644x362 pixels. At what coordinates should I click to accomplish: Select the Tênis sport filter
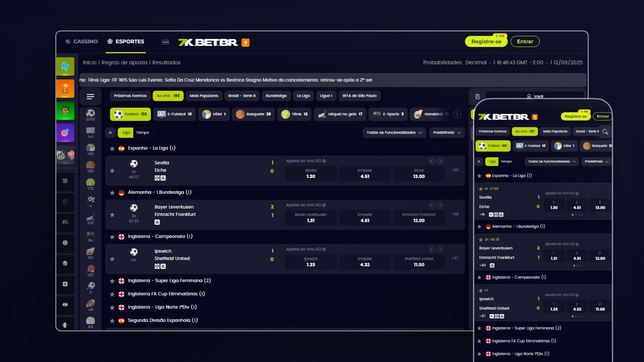[294, 114]
